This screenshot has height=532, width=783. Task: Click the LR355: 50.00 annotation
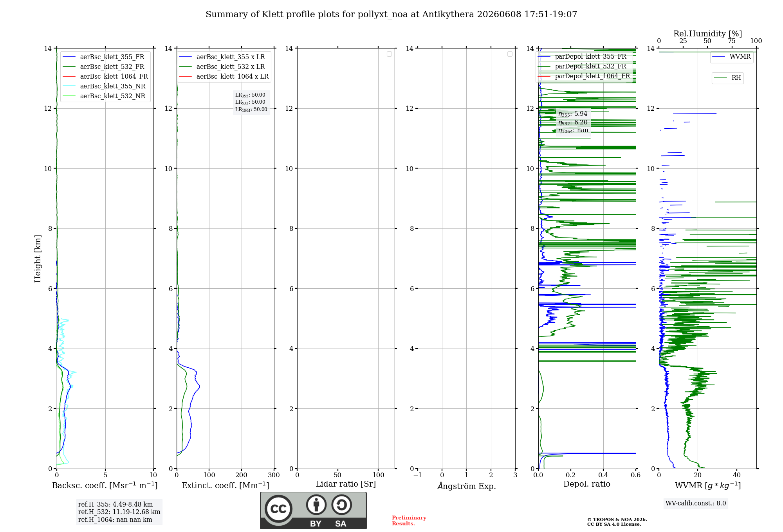[x=250, y=95]
